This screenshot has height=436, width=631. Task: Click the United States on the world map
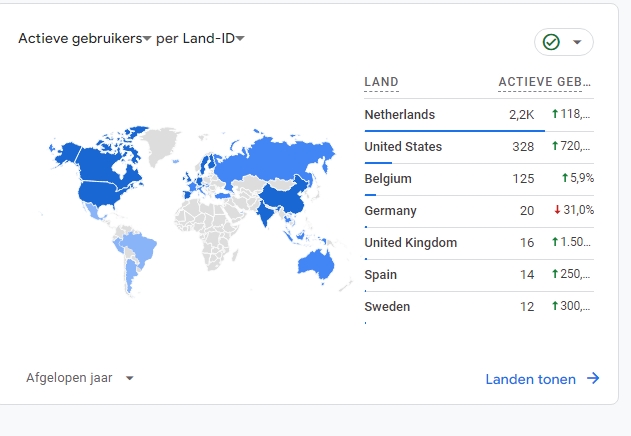[x=99, y=193]
